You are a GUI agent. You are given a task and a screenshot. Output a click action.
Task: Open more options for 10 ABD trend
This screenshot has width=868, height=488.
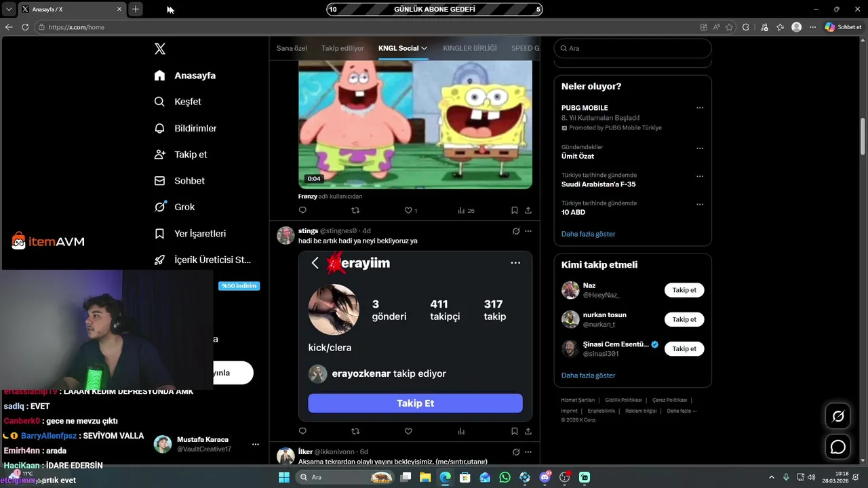coord(700,204)
